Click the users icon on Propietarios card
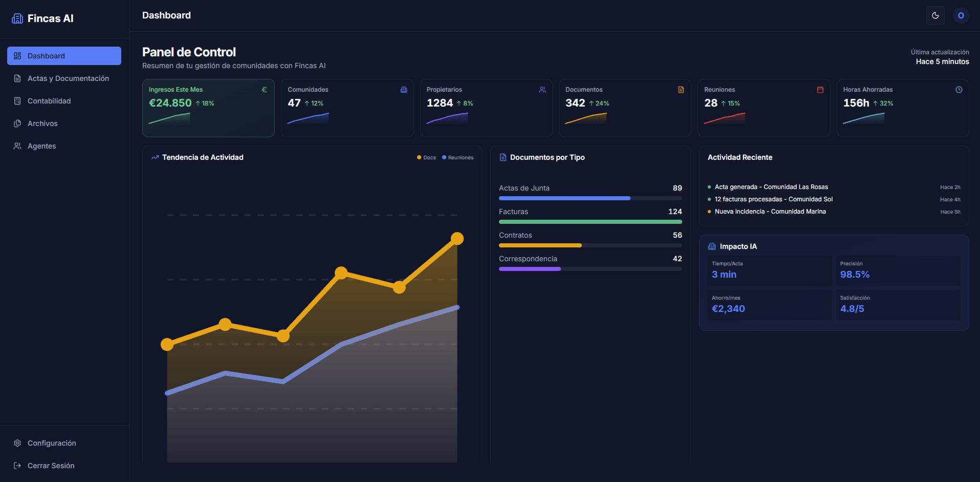Image resolution: width=980 pixels, height=482 pixels. tap(542, 90)
